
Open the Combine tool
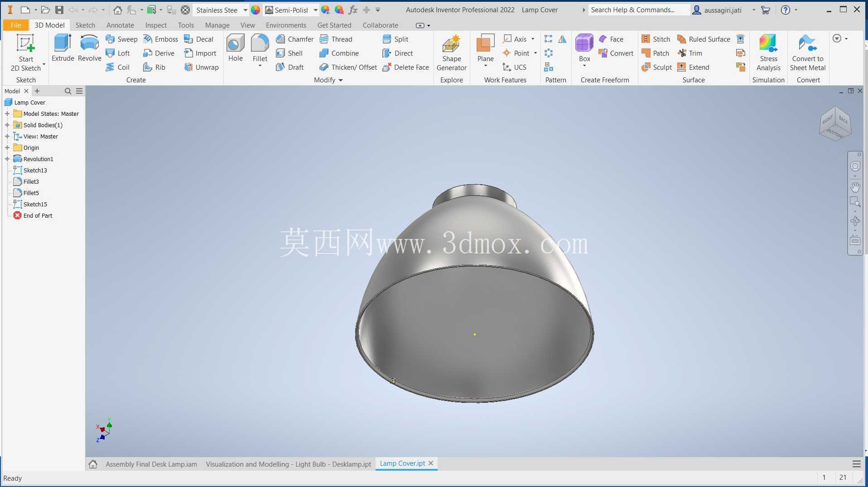point(339,53)
